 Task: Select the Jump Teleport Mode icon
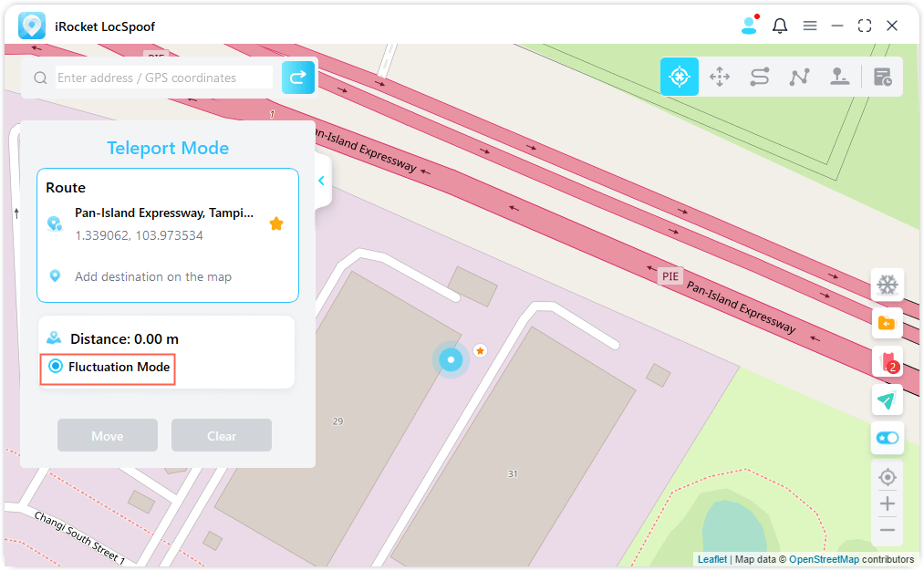click(720, 77)
